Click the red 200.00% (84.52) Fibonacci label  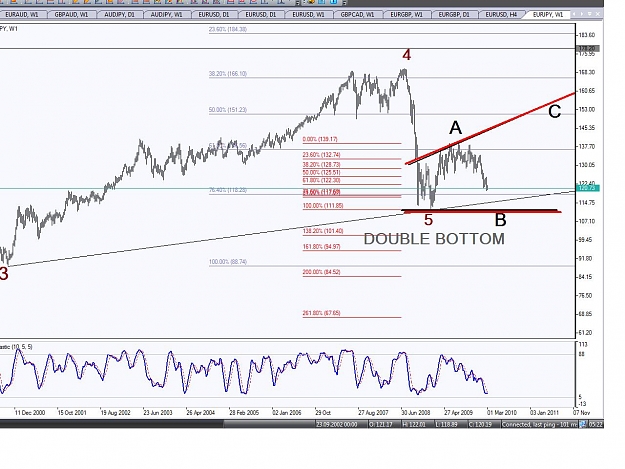pos(321,272)
